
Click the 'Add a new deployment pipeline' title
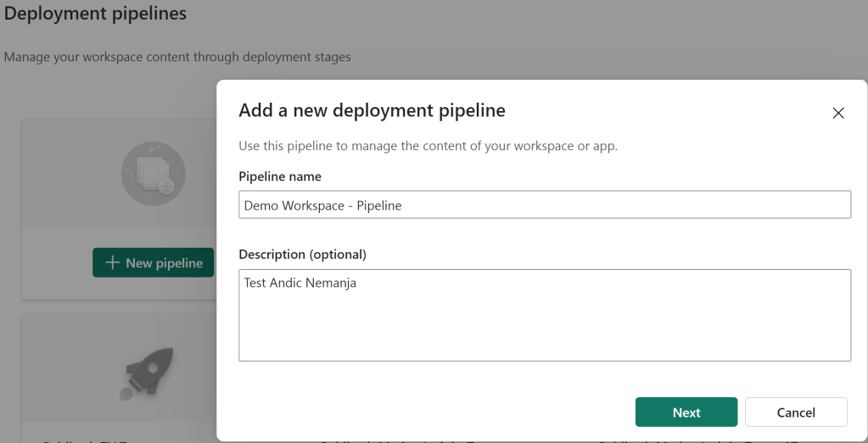pos(372,110)
